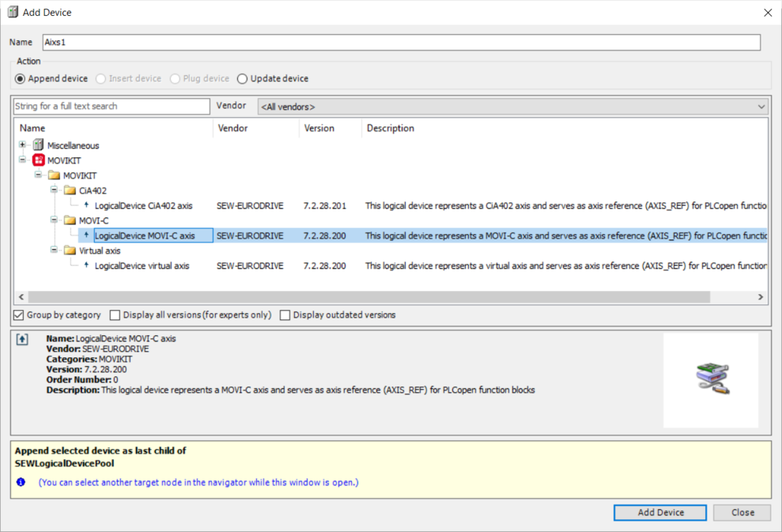Click the blue information icon
The image size is (782, 532).
click(21, 482)
